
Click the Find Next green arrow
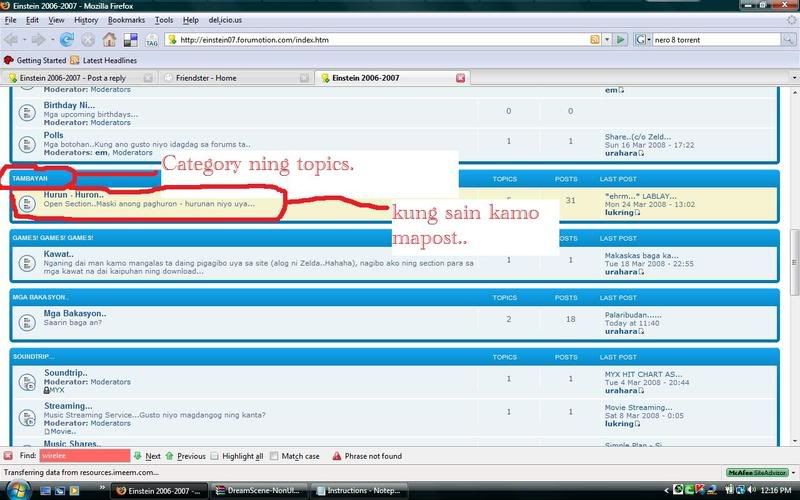click(137, 456)
